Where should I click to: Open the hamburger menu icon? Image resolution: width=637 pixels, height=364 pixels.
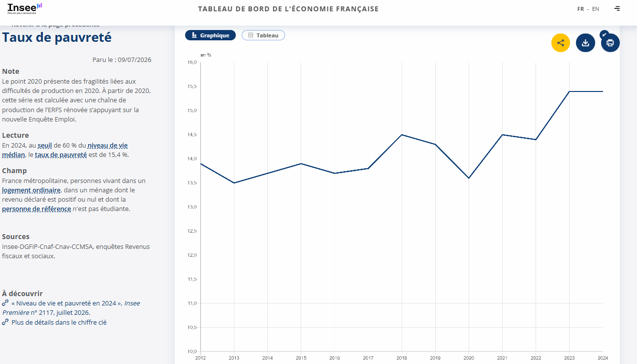[x=617, y=9]
